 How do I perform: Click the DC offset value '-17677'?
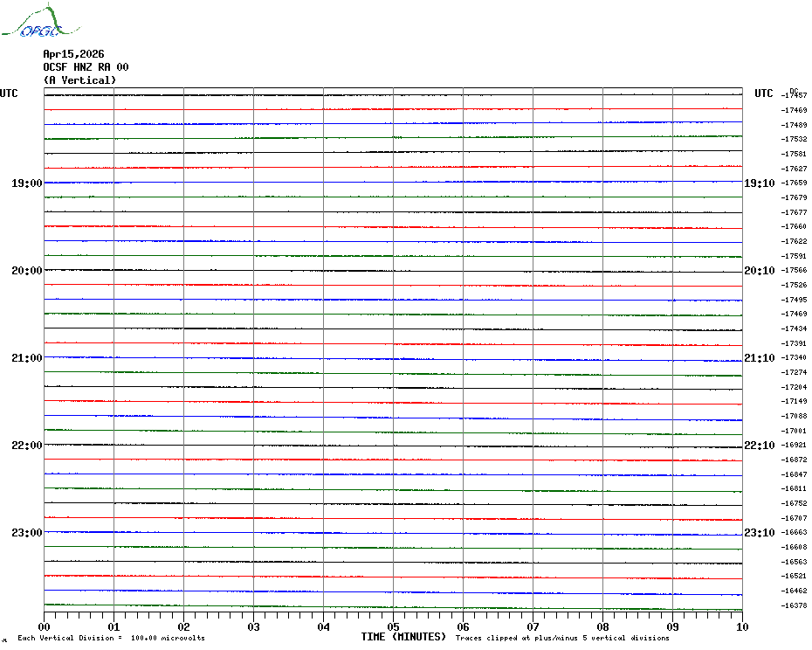795,212
